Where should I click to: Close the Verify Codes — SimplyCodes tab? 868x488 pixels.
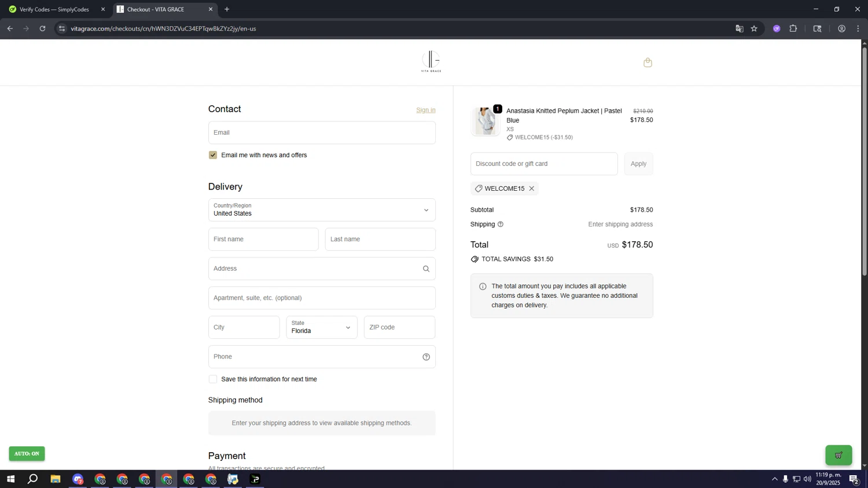point(103,9)
